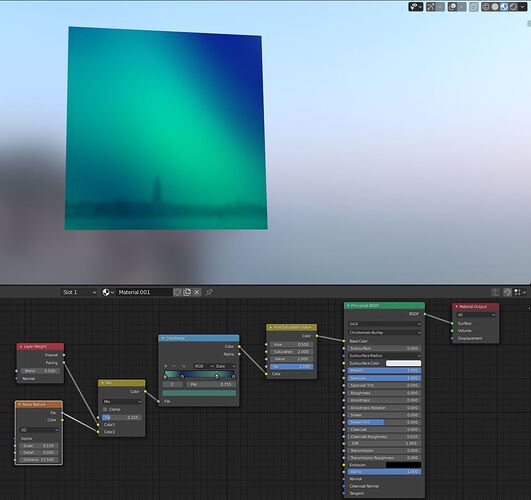
Task: Open Mix blend type dropdown
Action: point(122,401)
